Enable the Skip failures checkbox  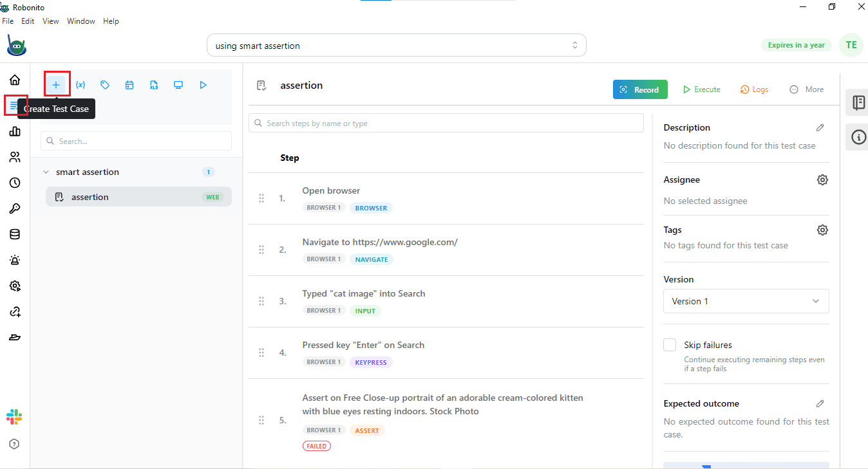click(670, 345)
